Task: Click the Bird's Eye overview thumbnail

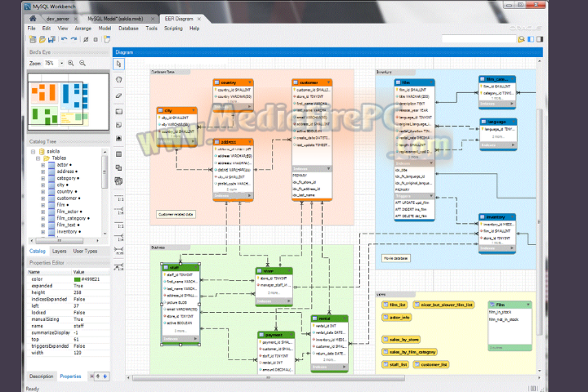Action: point(69,101)
